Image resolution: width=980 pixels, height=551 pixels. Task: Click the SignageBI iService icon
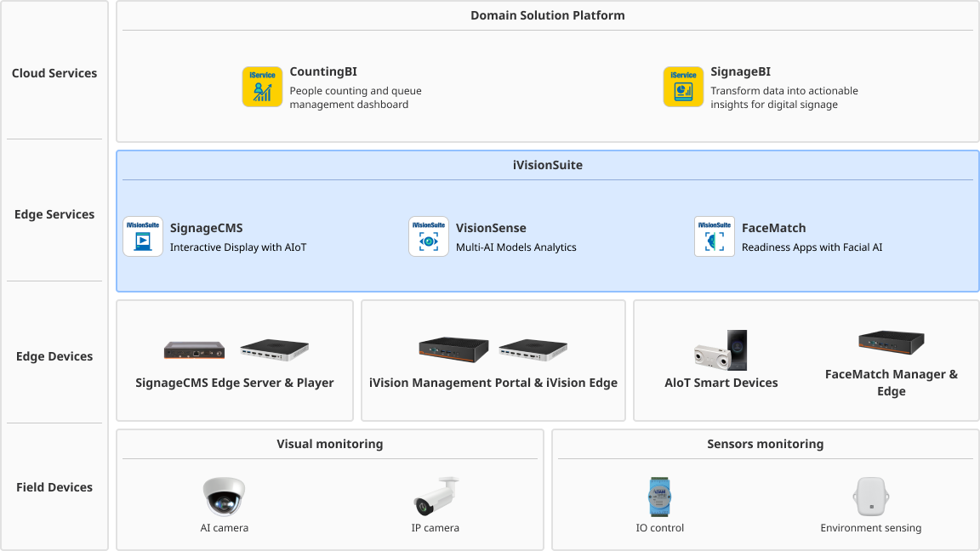(x=683, y=87)
